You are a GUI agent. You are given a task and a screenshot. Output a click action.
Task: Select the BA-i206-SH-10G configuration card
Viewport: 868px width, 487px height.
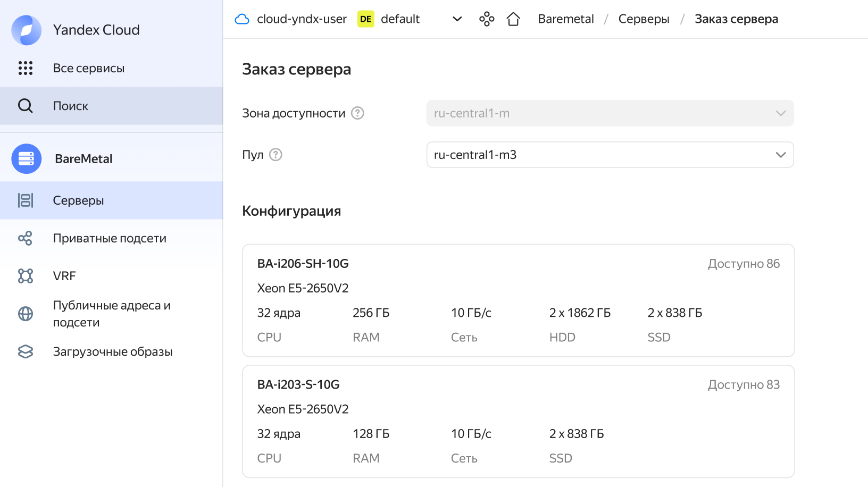[x=519, y=300]
